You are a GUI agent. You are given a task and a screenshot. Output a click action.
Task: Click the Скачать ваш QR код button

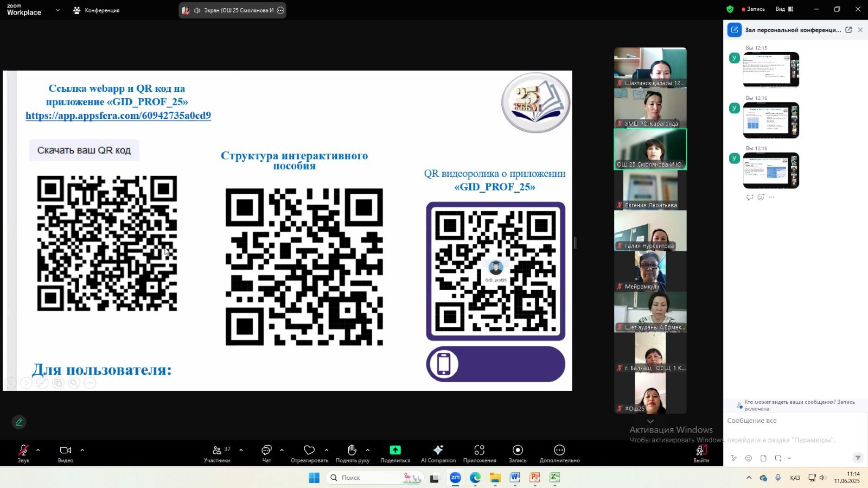coord(84,150)
